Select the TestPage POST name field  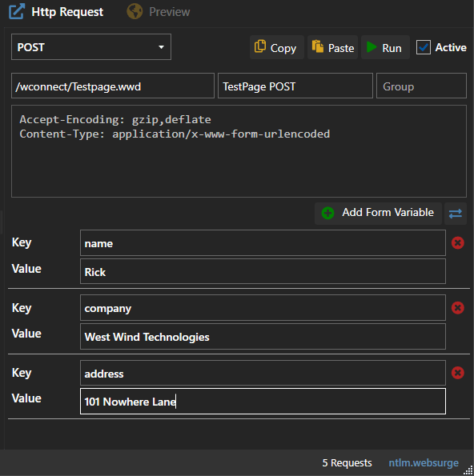[x=295, y=86]
